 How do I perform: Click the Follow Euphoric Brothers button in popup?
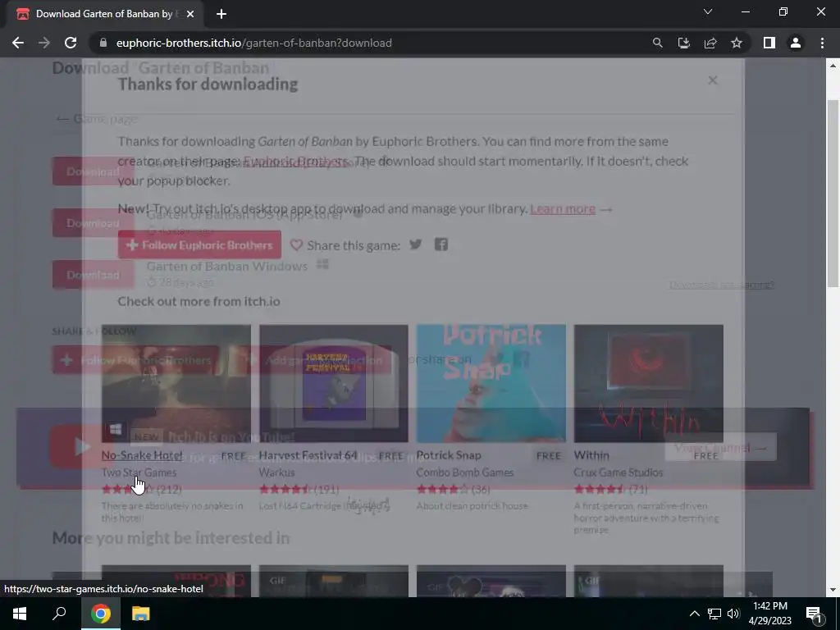199,244
